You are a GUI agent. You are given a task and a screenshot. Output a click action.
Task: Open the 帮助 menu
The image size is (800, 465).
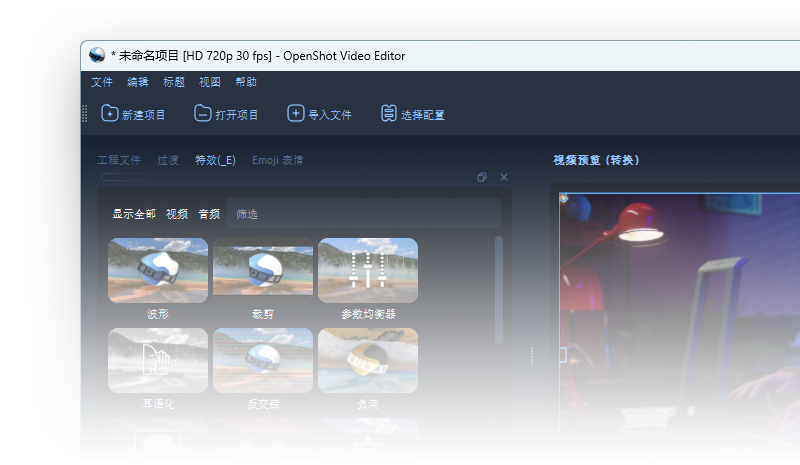point(245,82)
